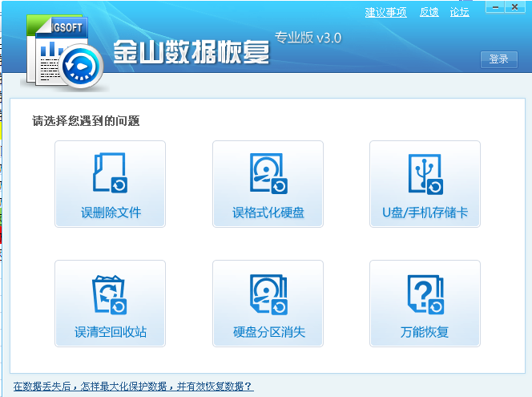
Task: Open the 反馈 feedback link
Action: (429, 12)
